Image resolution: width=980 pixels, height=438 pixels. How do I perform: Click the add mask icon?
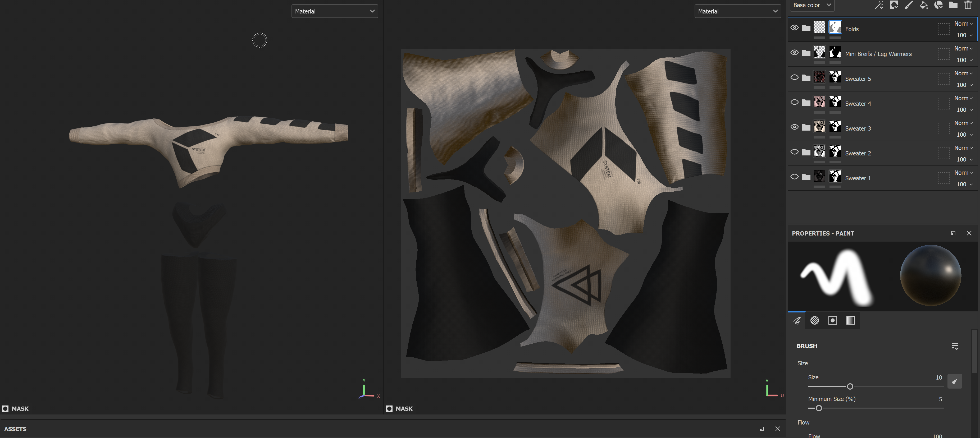pos(894,5)
